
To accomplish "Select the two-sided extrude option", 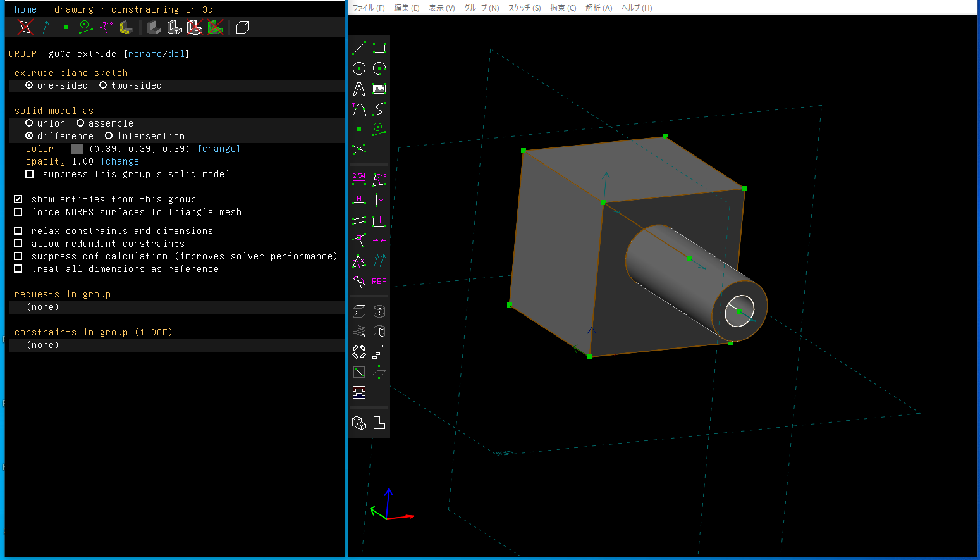I will coord(103,85).
